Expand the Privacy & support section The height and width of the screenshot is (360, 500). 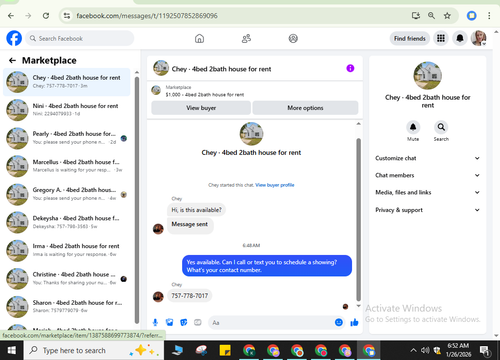tap(428, 210)
